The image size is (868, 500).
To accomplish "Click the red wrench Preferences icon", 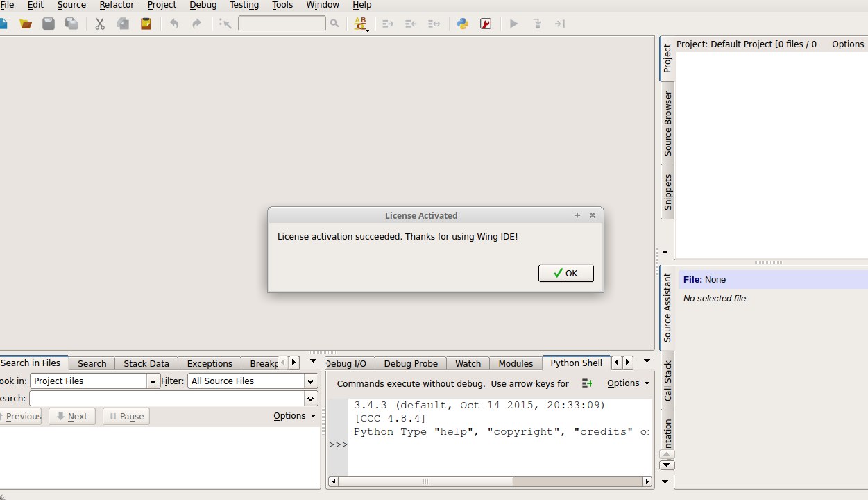I will 486,24.
